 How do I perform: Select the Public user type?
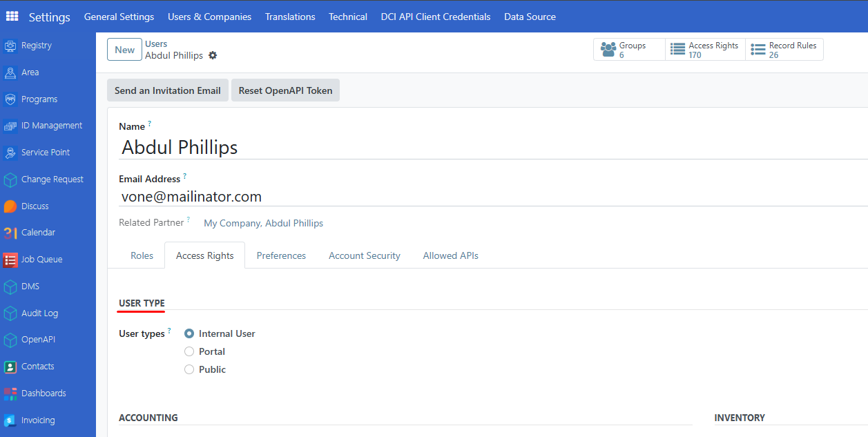[189, 369]
